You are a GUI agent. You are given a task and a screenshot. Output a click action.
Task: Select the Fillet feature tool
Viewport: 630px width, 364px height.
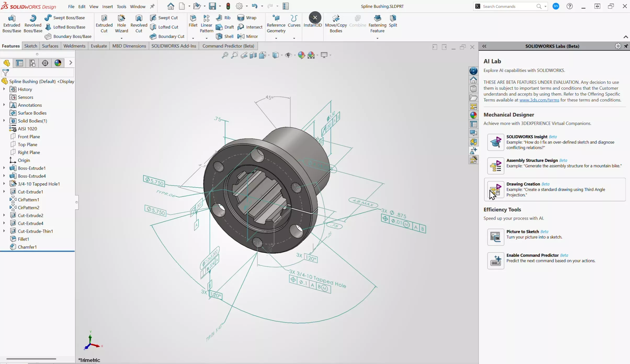click(193, 22)
